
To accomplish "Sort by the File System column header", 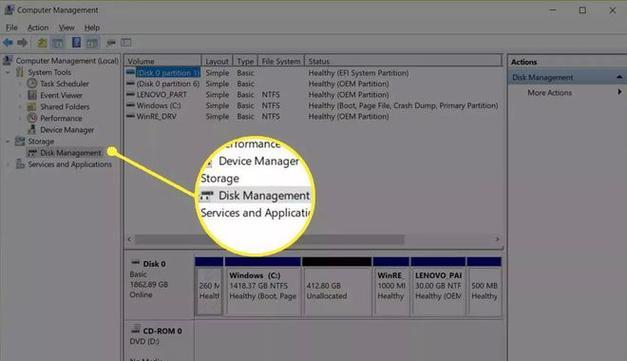I will (281, 61).
